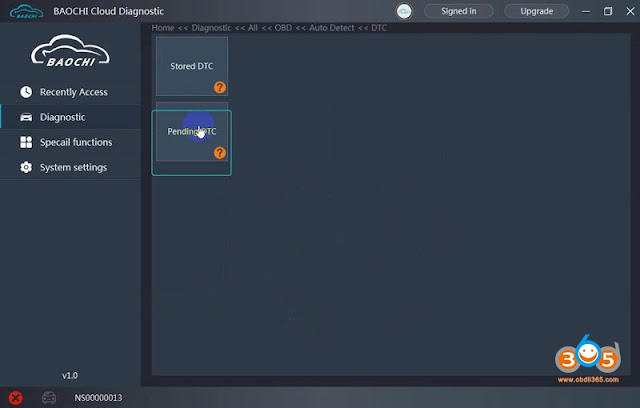Click the BAOCHI Cloud Diagnostic title text
The image size is (640, 408).
(109, 11)
